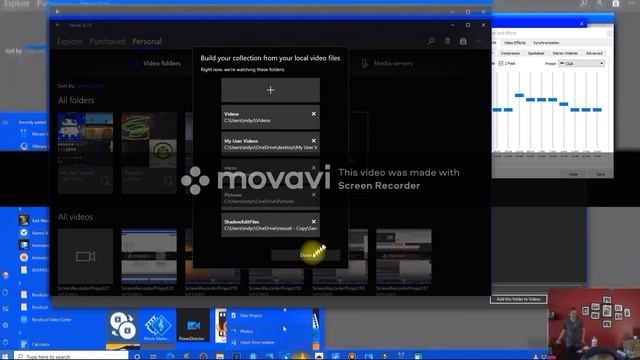This screenshot has height=360, width=640.
Task: Click Done in the folder collection dialog
Action: (305, 255)
